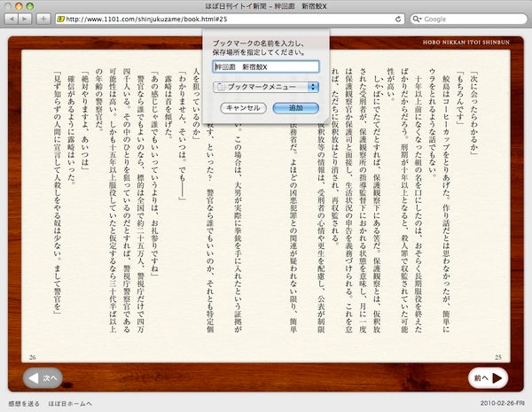Click the site favicon in URL field
The image size is (532, 412).
click(x=59, y=18)
